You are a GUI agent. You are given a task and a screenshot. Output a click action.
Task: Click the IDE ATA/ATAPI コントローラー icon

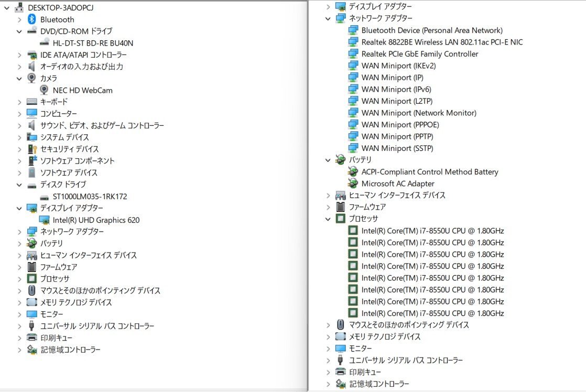click(32, 55)
